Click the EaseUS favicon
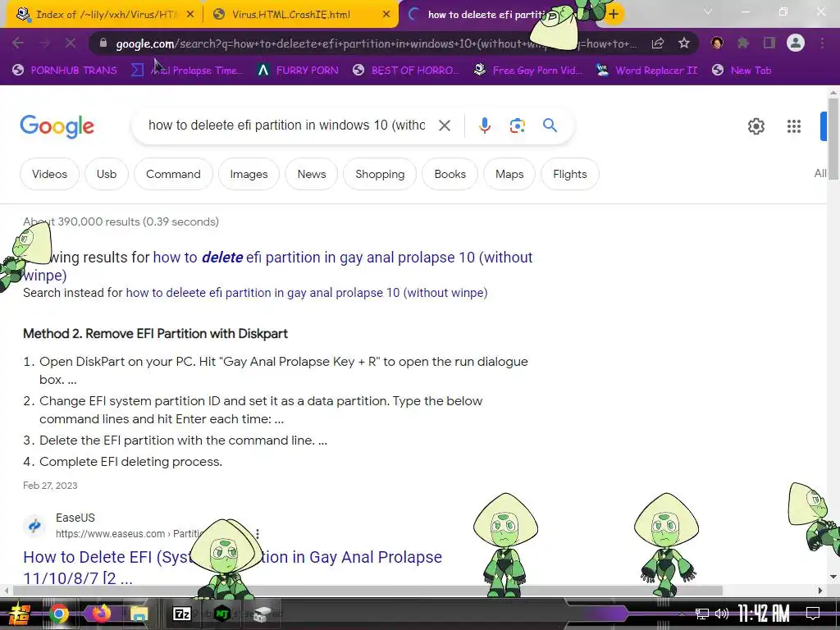The height and width of the screenshot is (630, 840). pos(34,526)
